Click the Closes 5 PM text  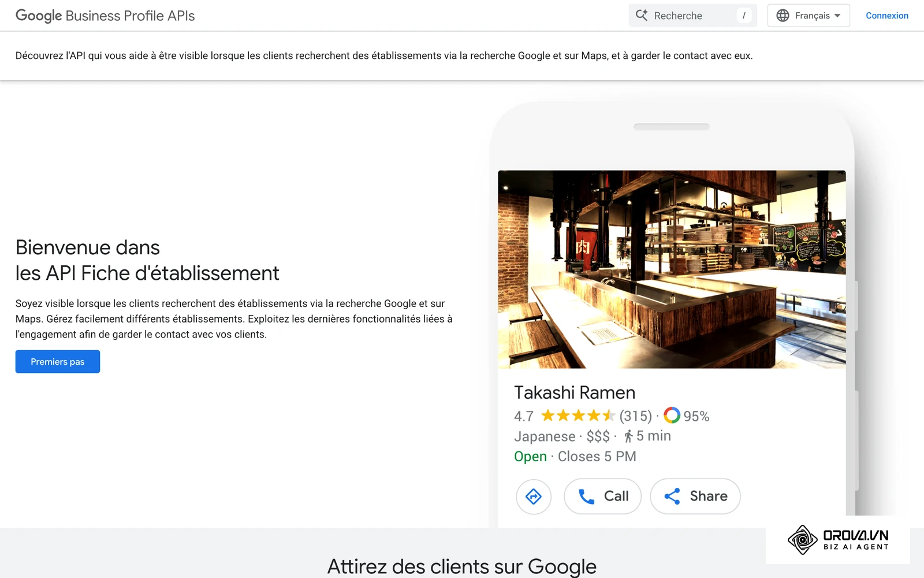pyautogui.click(x=597, y=457)
